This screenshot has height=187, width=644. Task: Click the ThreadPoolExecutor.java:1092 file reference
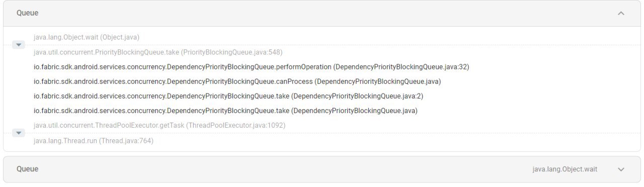235,125
